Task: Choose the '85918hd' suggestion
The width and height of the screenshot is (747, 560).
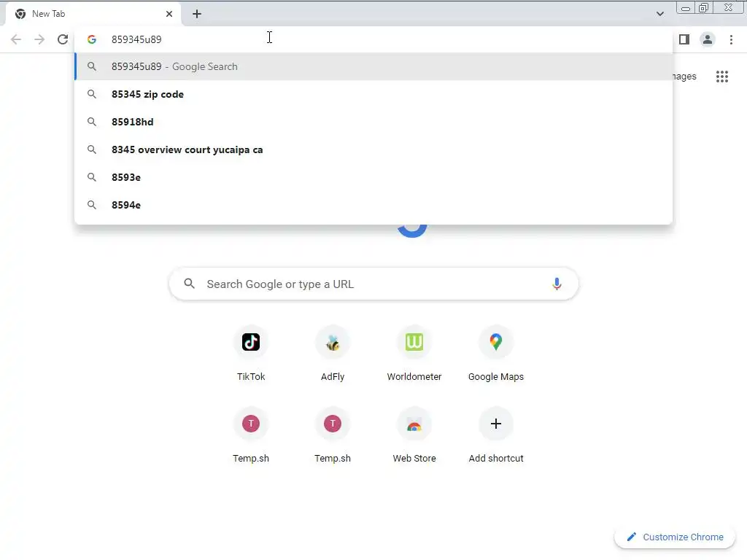Action: coord(373,122)
